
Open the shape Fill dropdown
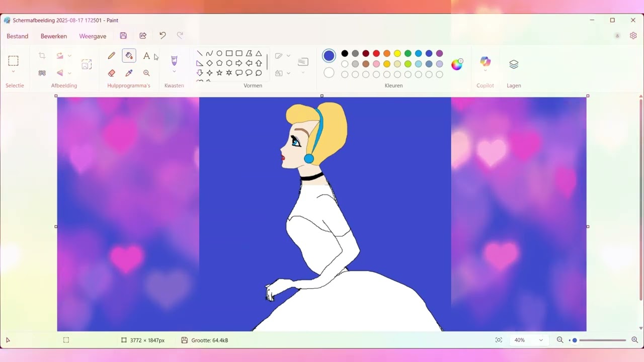coord(283,73)
